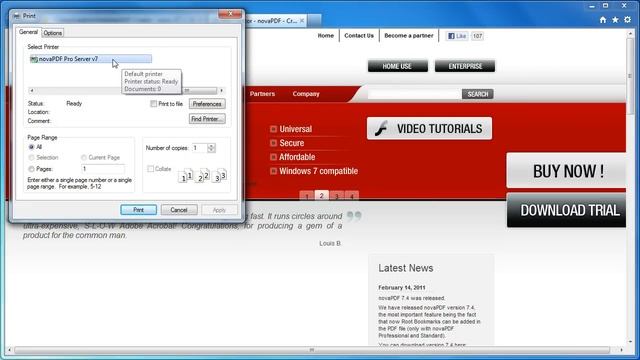
Task: Enable the Print to file checkbox
Action: coord(153,104)
